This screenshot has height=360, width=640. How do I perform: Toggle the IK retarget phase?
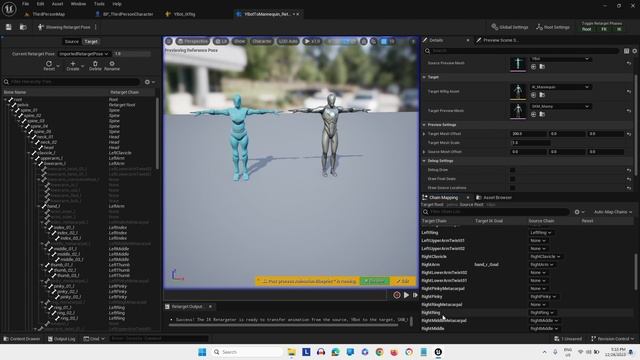coord(619,29)
